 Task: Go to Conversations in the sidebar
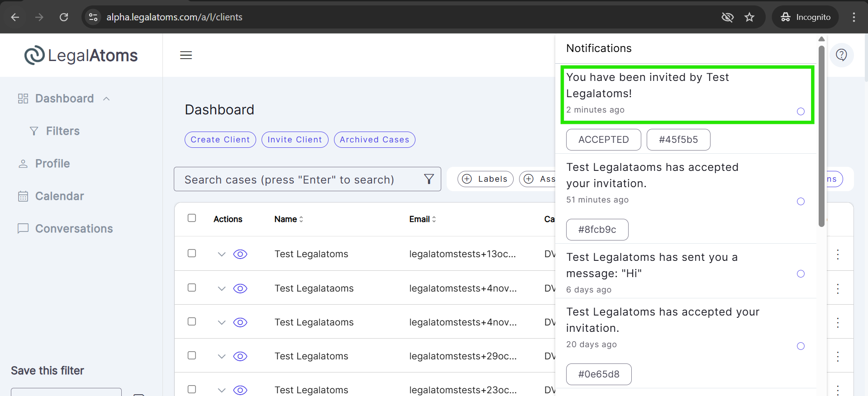click(x=74, y=229)
